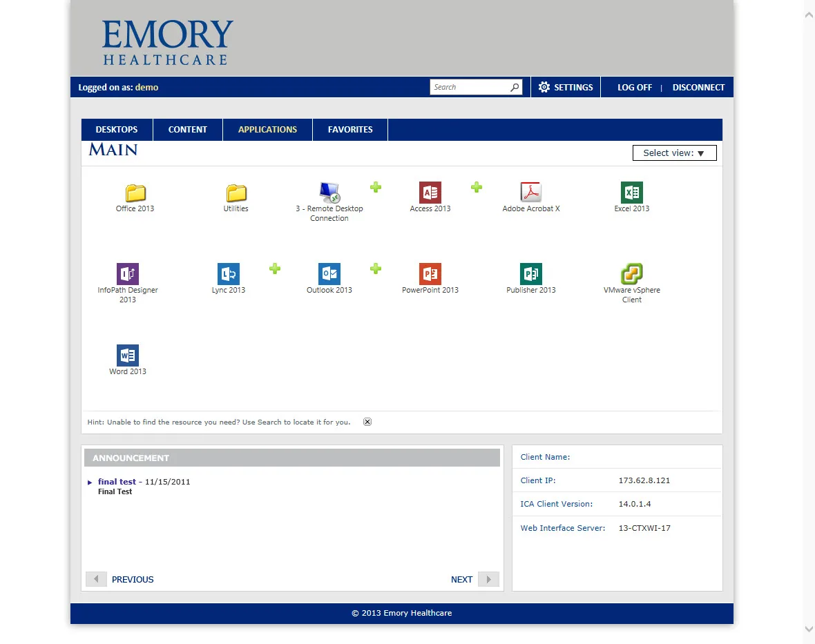Open VMware vSphere Client
815x644 pixels.
pyautogui.click(x=632, y=274)
